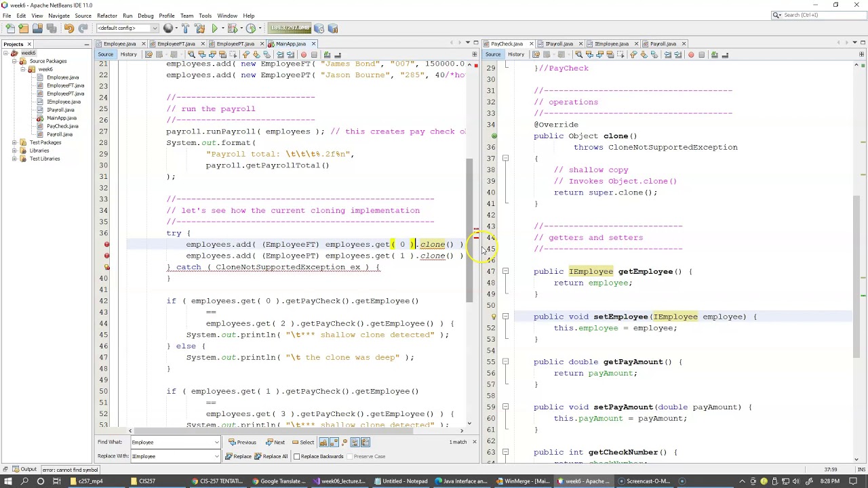Click the Undo arrow in the toolbar

pos(68,28)
